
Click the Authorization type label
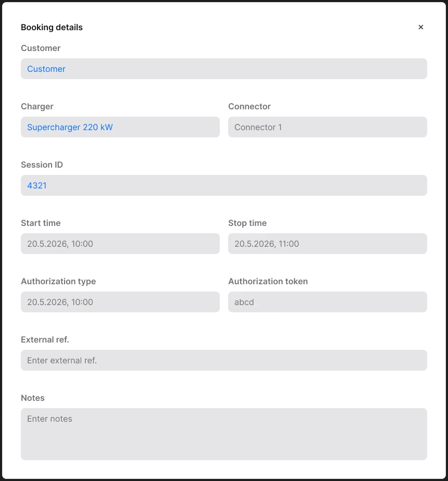tap(58, 281)
